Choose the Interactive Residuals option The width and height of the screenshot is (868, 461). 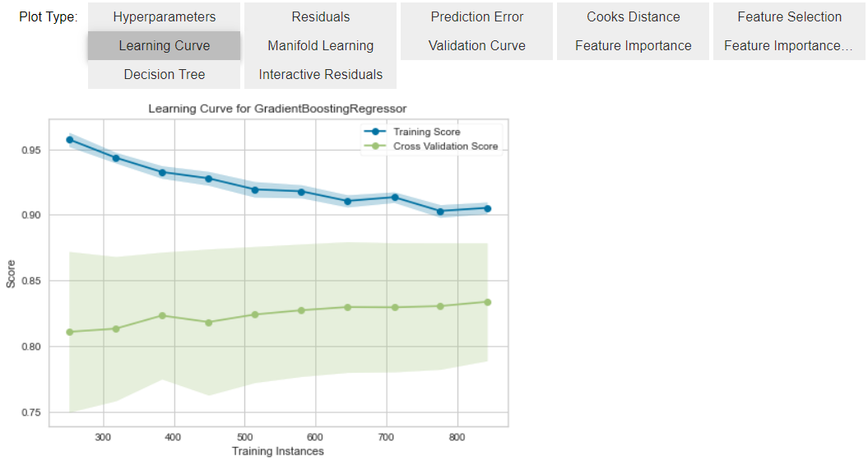321,74
